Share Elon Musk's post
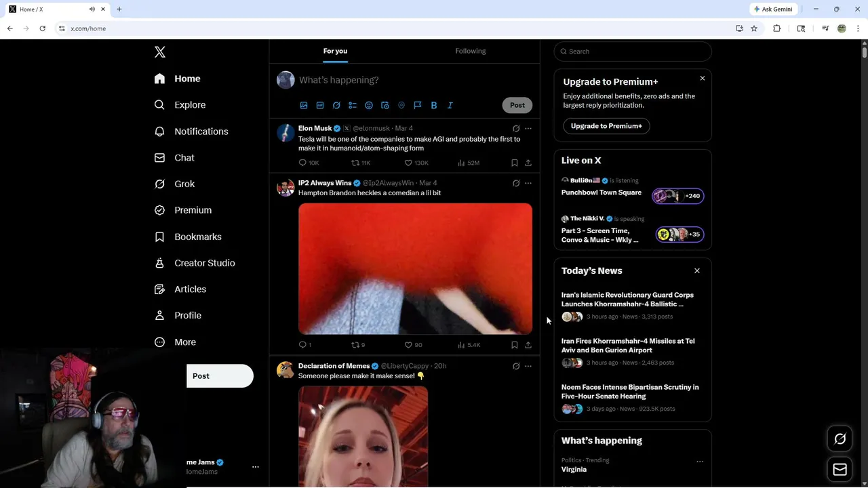Viewport: 868px width, 488px height. tap(528, 163)
